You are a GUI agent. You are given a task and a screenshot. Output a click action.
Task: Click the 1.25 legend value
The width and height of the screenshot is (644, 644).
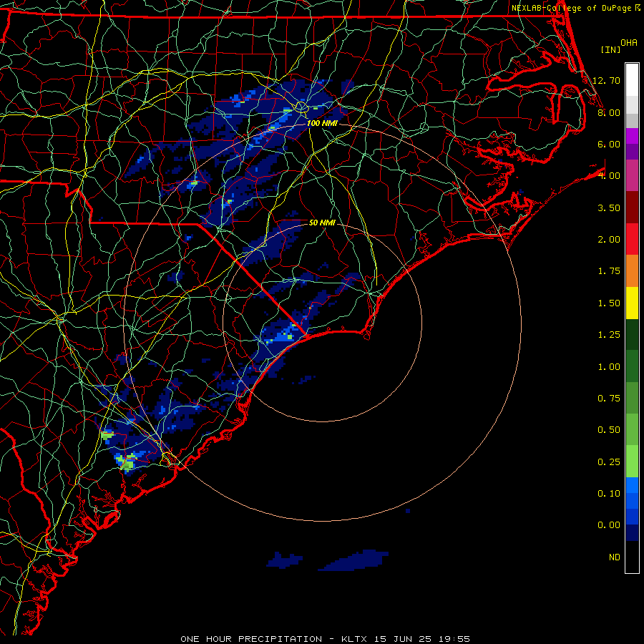609,335
